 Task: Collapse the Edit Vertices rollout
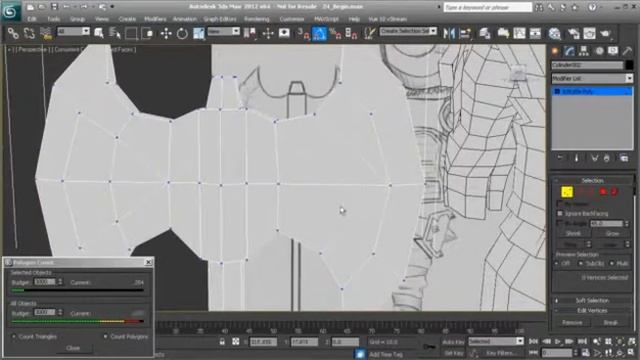pos(592,311)
